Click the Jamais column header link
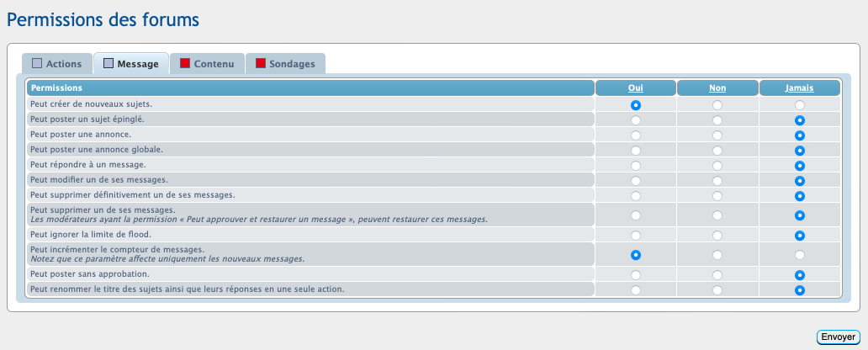 tap(799, 87)
